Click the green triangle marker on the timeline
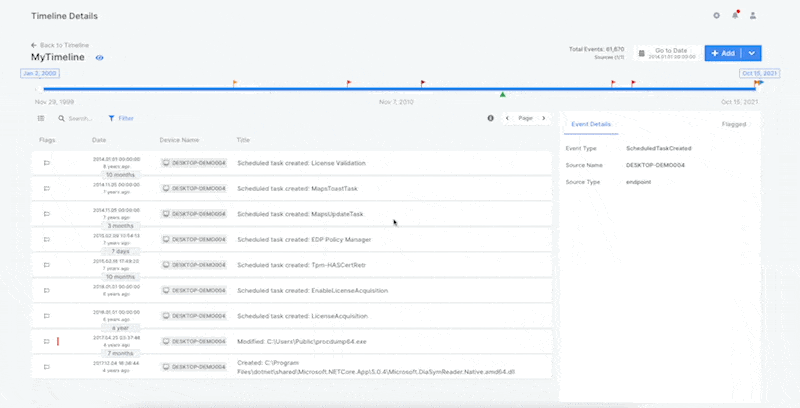Image resolution: width=800 pixels, height=408 pixels. pyautogui.click(x=502, y=94)
